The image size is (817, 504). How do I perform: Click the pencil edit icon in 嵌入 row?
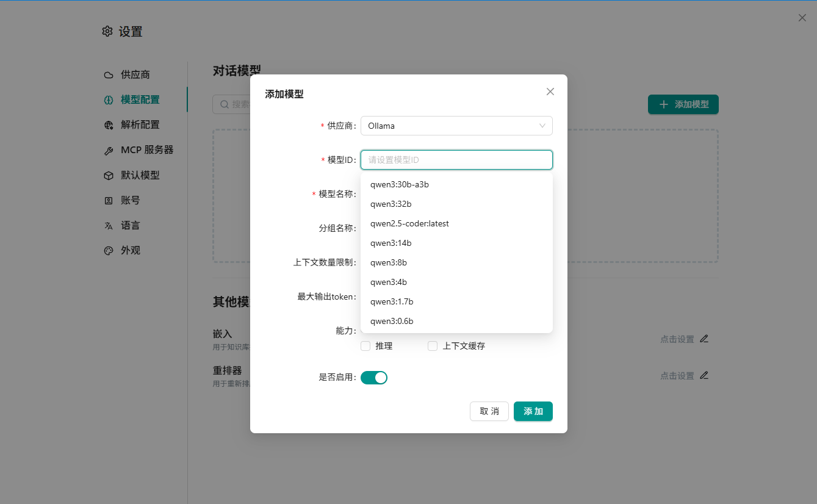coord(704,339)
